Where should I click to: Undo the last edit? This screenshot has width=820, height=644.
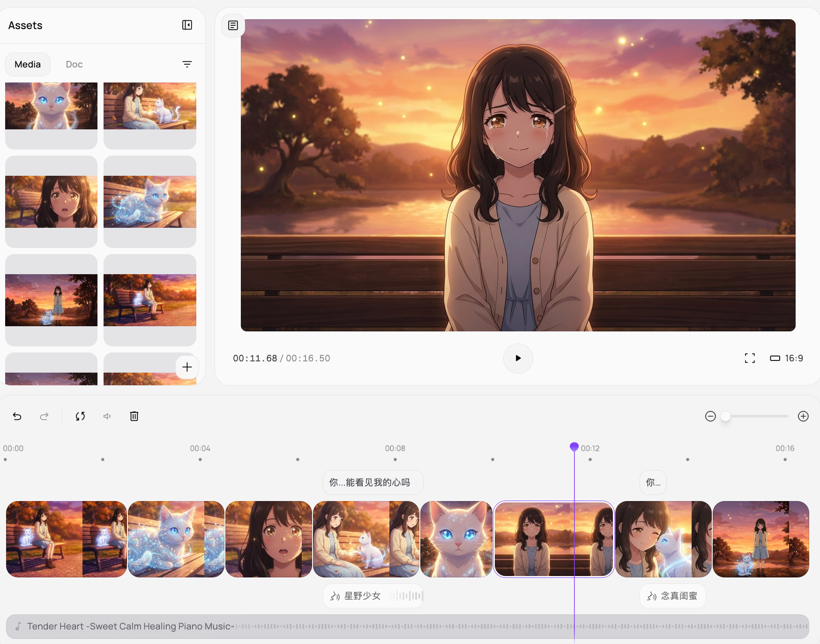[17, 416]
